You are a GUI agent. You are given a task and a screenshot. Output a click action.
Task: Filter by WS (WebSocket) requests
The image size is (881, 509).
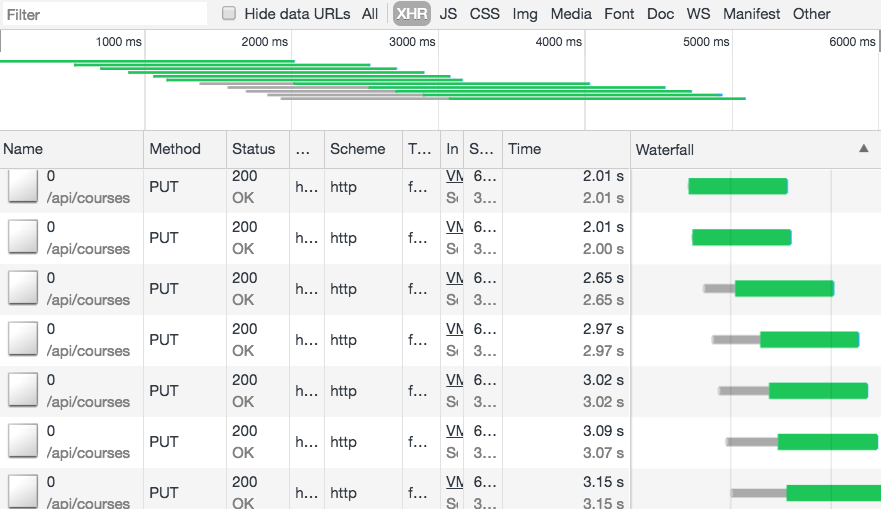(698, 14)
